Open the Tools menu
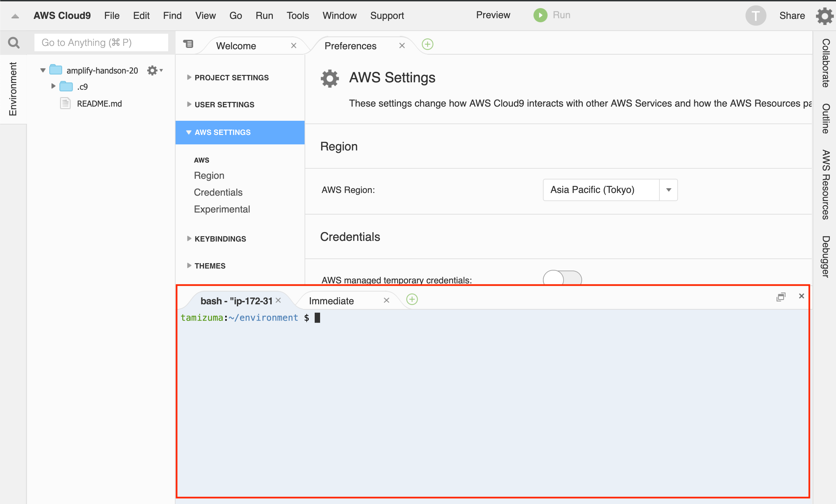 [x=297, y=16]
